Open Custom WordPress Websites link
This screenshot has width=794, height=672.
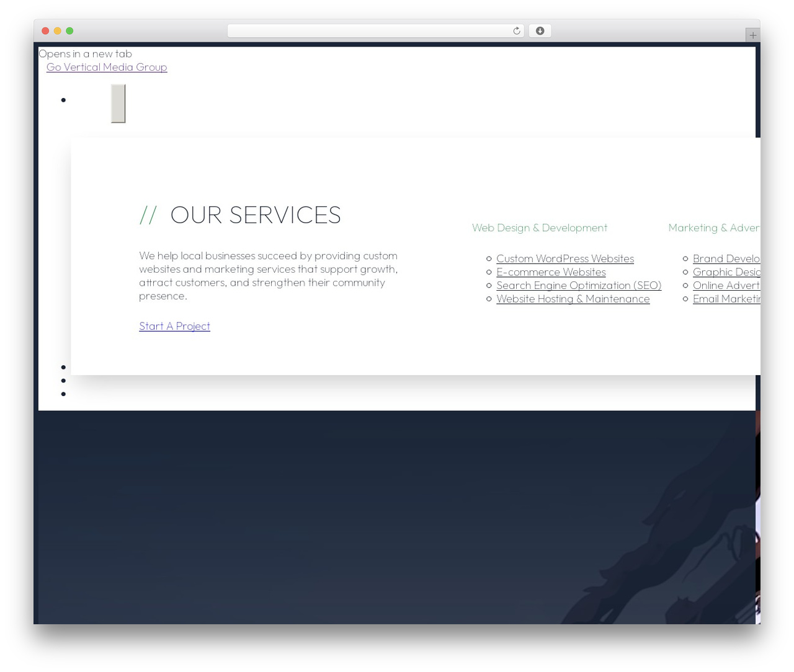(x=565, y=259)
